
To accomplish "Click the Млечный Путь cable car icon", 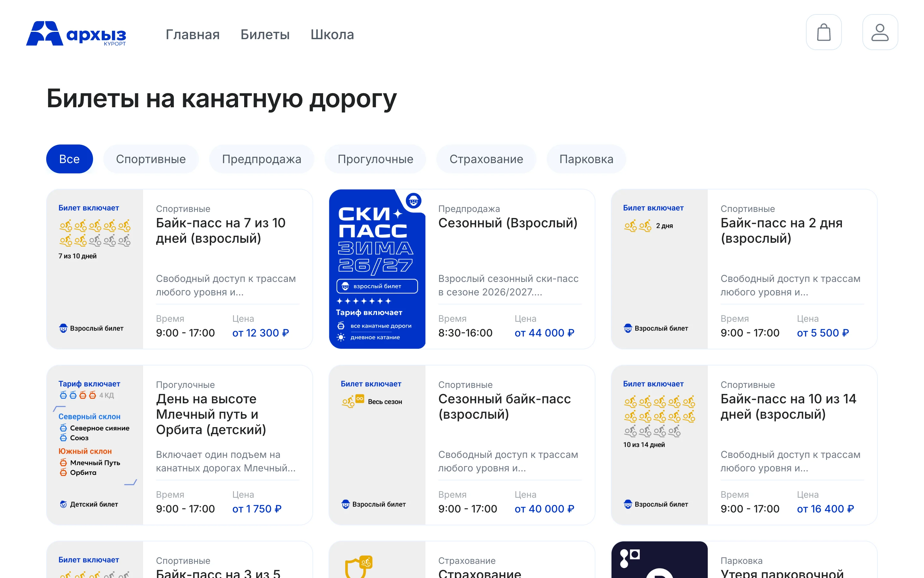I will [64, 463].
